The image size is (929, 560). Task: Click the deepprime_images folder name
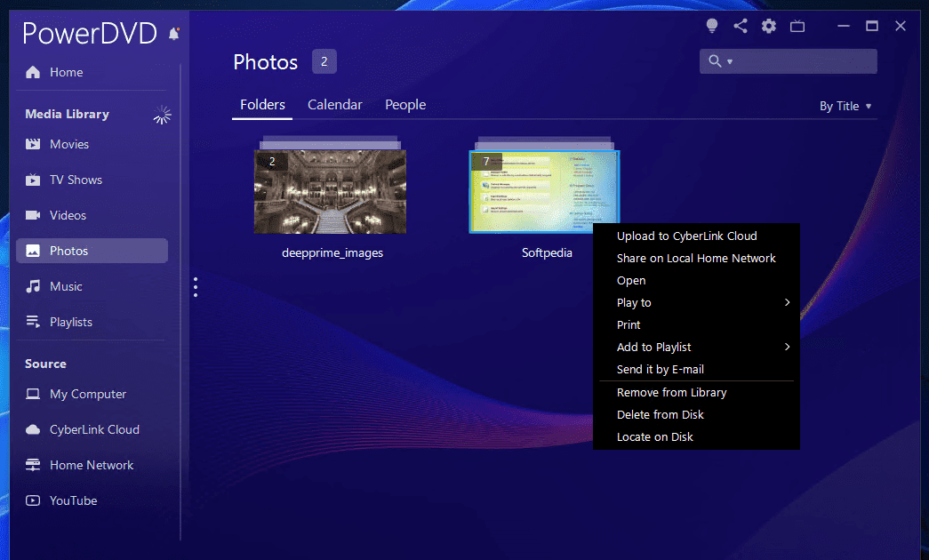pyautogui.click(x=332, y=253)
